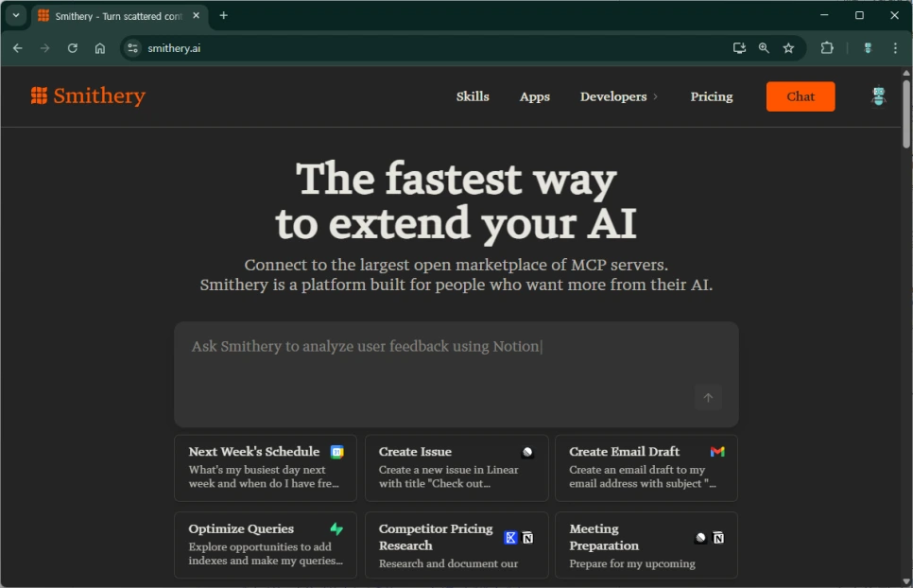
Task: Open the Chrome three-dot menu
Action: coord(895,48)
